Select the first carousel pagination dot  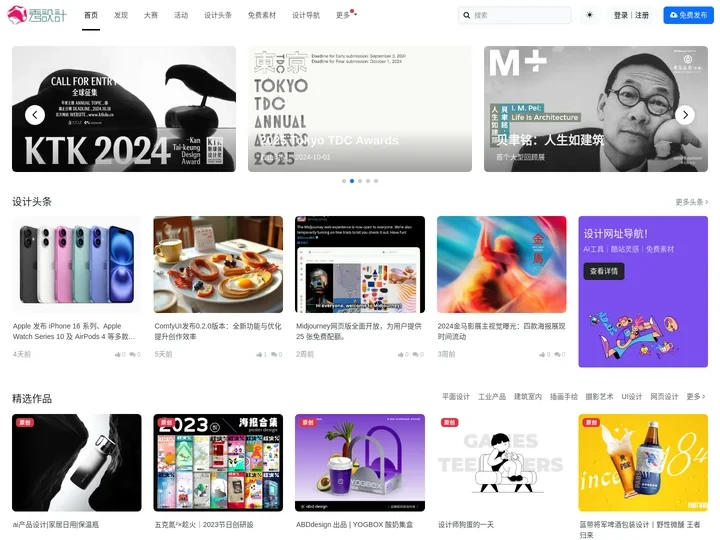[x=344, y=181]
